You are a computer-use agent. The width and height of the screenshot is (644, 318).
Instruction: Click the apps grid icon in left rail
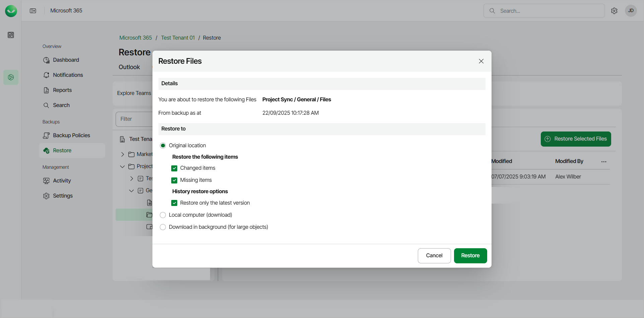[11, 35]
